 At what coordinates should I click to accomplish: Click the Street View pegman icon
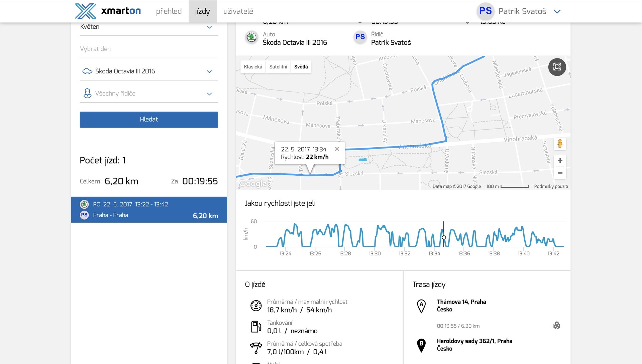tap(560, 144)
